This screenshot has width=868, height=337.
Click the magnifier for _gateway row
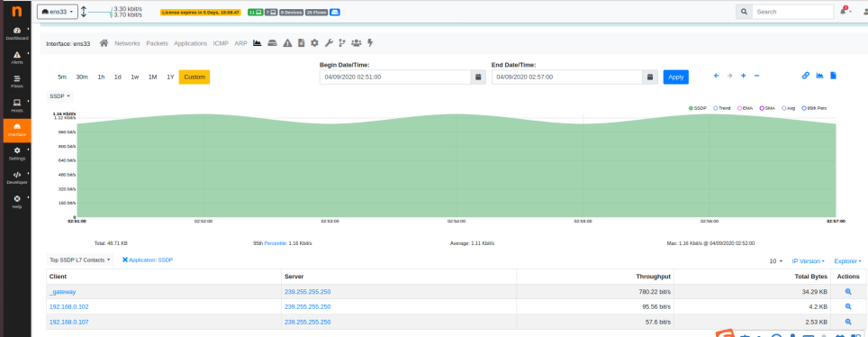[x=848, y=292]
